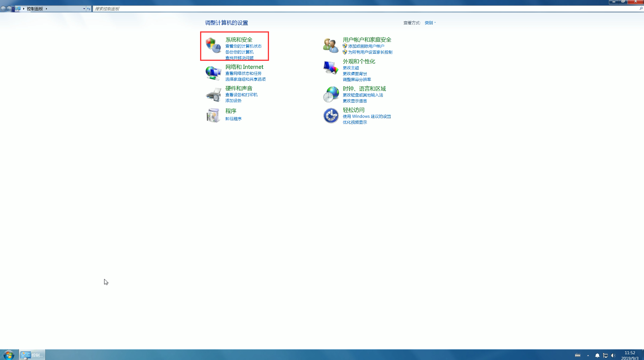Click the Show desktop strip at taskbar end
Image resolution: width=644 pixels, height=360 pixels.
(642, 355)
